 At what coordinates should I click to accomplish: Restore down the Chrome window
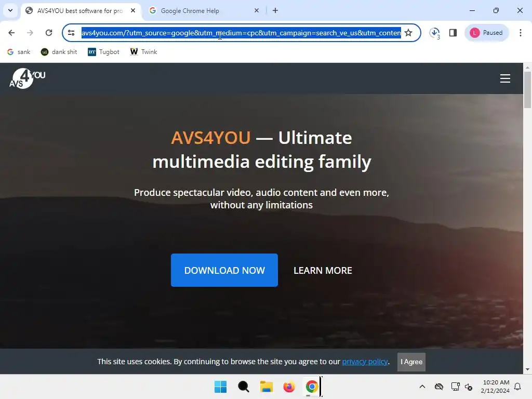[x=496, y=10]
